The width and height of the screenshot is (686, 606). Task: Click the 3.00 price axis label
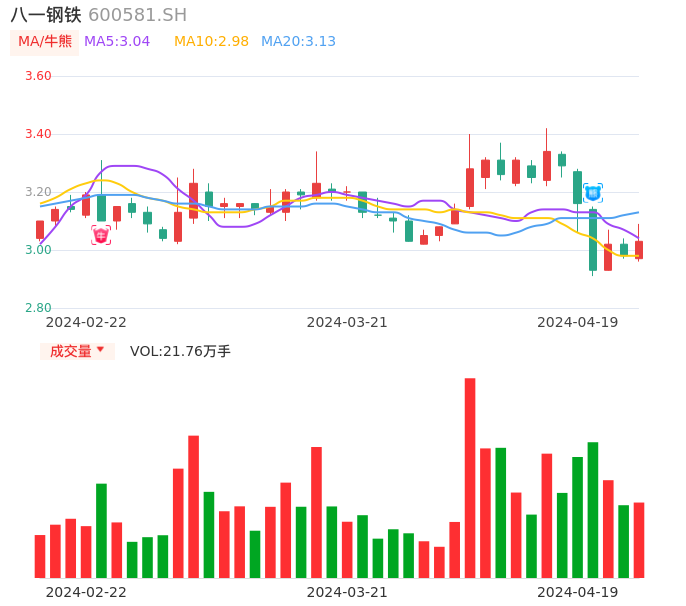pyautogui.click(x=38, y=250)
